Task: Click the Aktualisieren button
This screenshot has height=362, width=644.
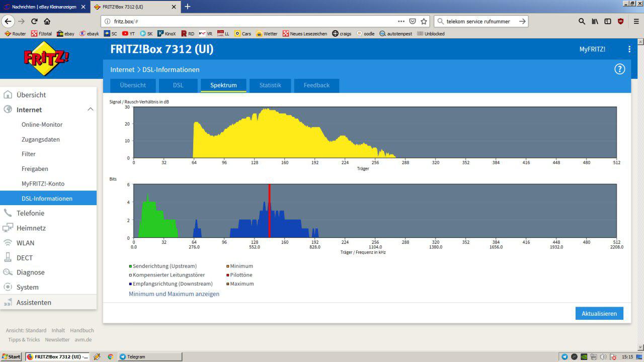Action: tap(599, 313)
